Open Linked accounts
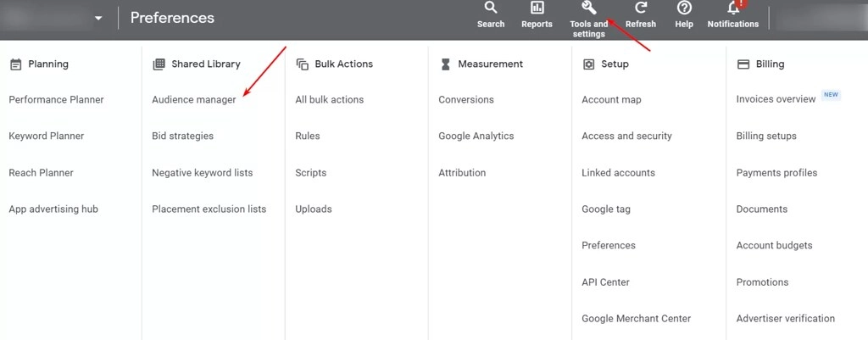Screen dimensions: 868x340 pyautogui.click(x=618, y=173)
